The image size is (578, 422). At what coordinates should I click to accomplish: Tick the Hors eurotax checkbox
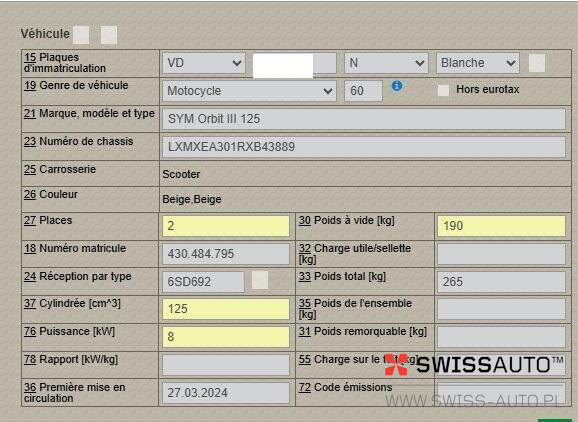coord(443,90)
